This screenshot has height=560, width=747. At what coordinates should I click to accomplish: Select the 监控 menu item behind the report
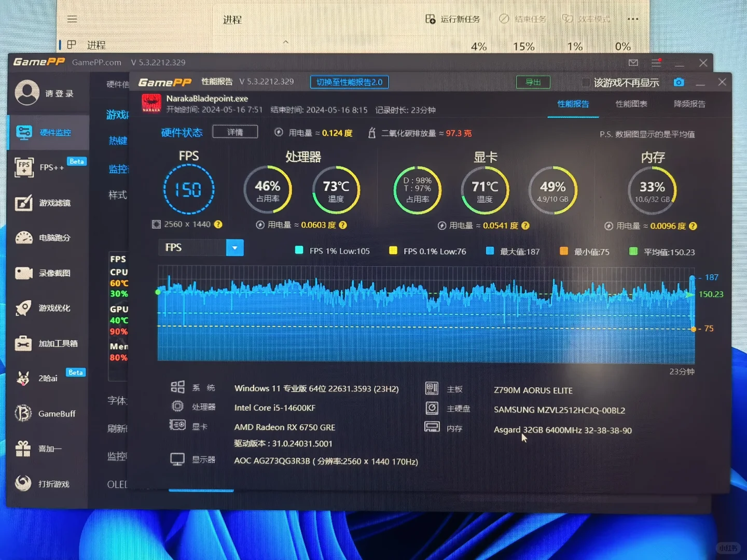(x=118, y=169)
